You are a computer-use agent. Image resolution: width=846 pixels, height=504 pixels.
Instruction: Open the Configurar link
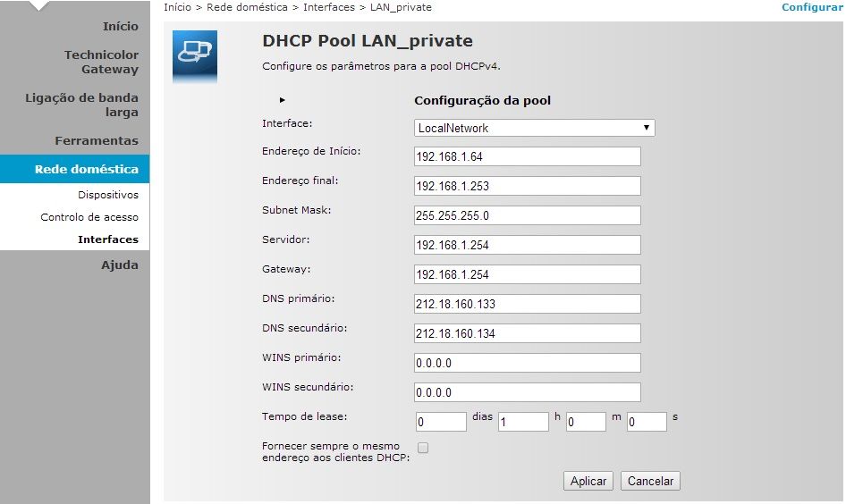[812, 7]
